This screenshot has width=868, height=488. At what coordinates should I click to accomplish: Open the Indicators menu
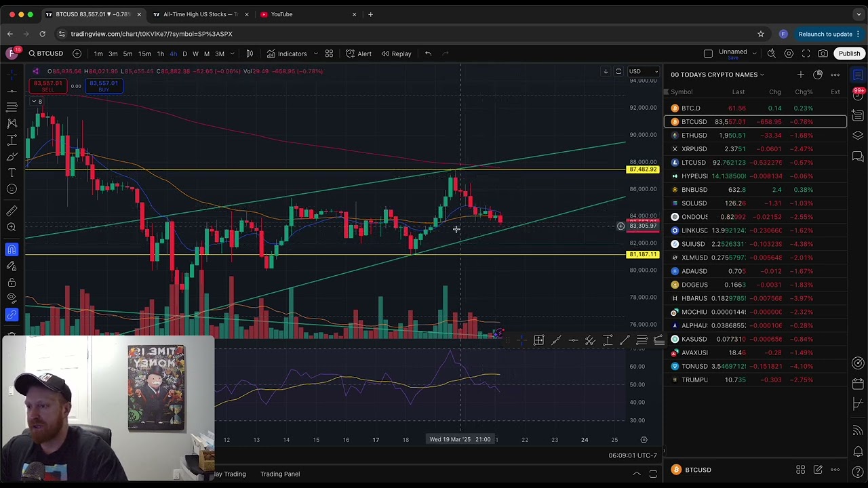[x=287, y=54]
